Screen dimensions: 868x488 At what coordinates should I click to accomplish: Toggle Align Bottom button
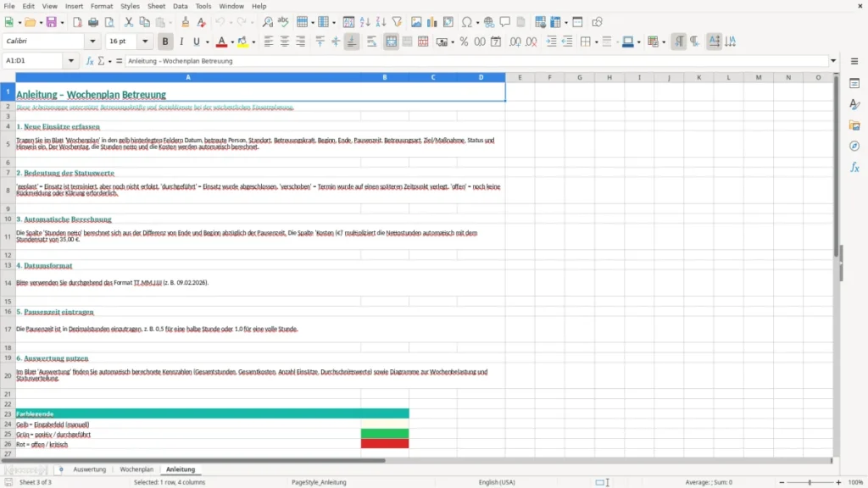coord(352,42)
